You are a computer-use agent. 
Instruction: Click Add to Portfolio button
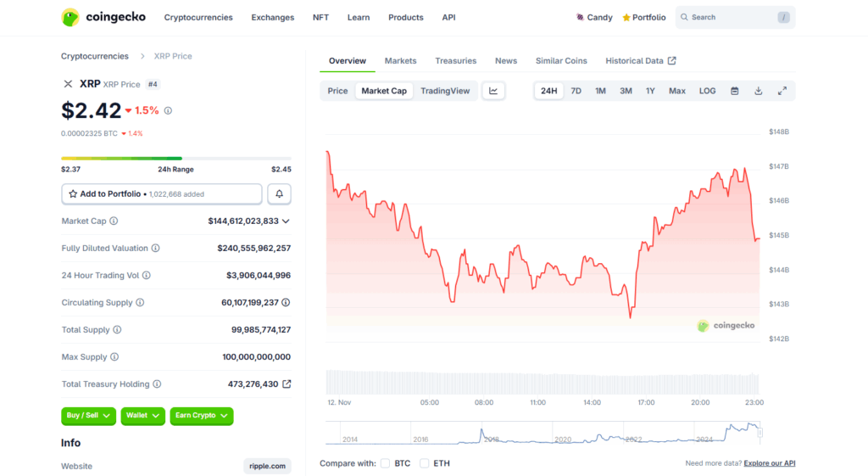click(162, 194)
